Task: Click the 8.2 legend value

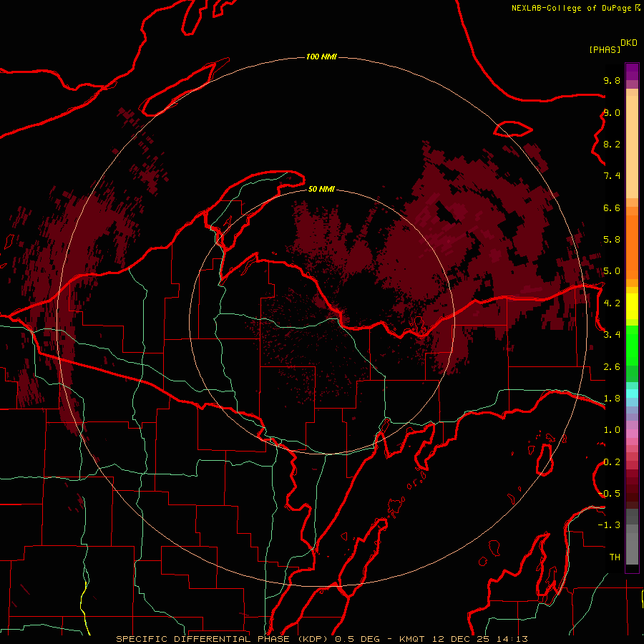Action: 612,144
